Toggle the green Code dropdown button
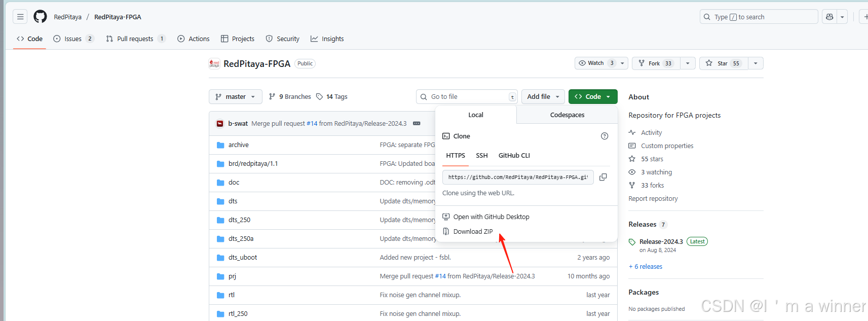The width and height of the screenshot is (868, 321). pyautogui.click(x=593, y=96)
